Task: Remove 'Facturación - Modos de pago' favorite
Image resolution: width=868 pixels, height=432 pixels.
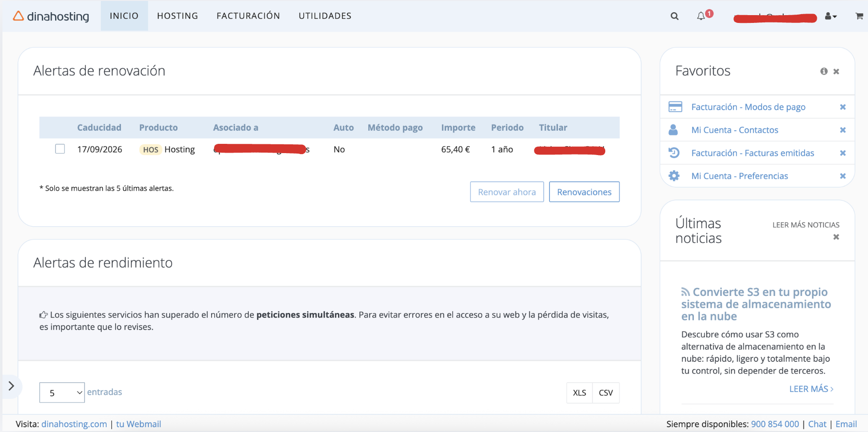Action: (x=843, y=107)
